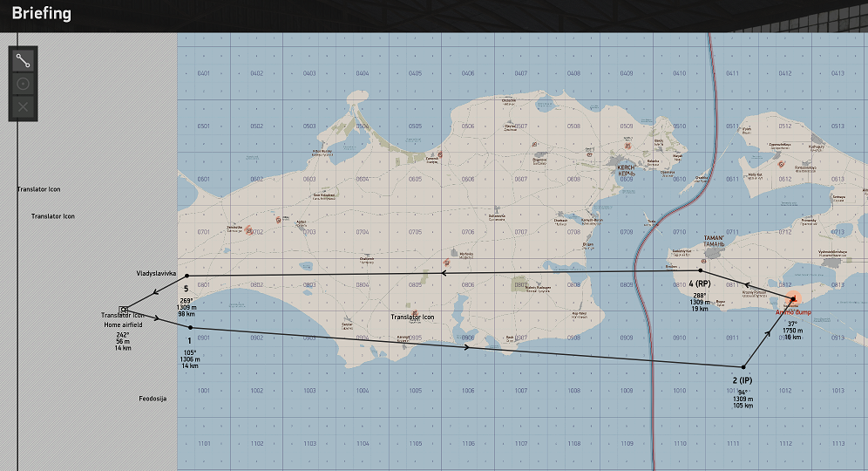The image size is (868, 471).
Task: Toggle the flight route display icon
Action: (23, 61)
